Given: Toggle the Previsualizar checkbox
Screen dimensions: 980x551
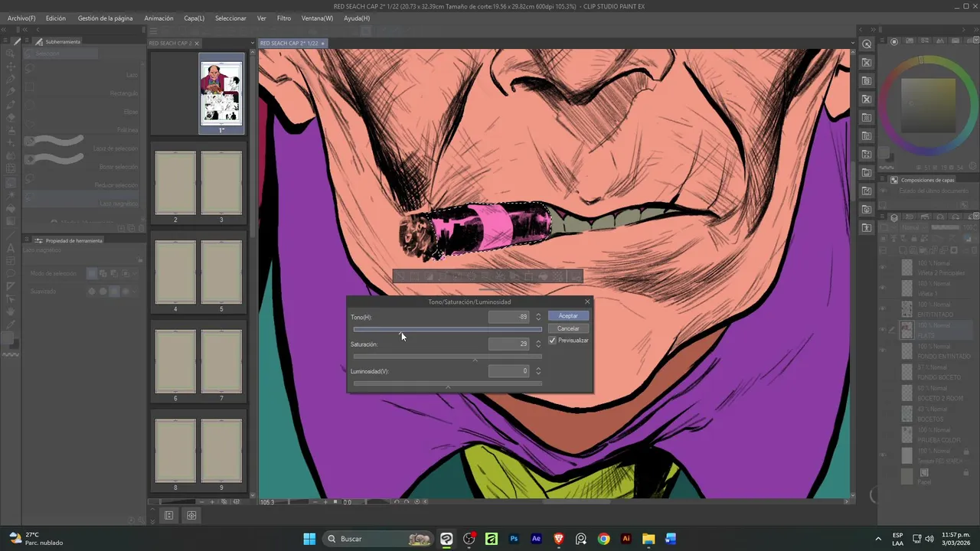Looking at the screenshot, I should click(x=553, y=341).
